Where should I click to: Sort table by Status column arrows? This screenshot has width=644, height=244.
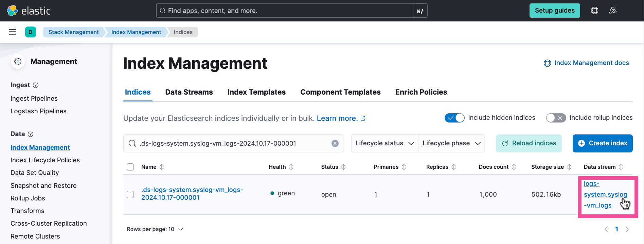pos(343,167)
